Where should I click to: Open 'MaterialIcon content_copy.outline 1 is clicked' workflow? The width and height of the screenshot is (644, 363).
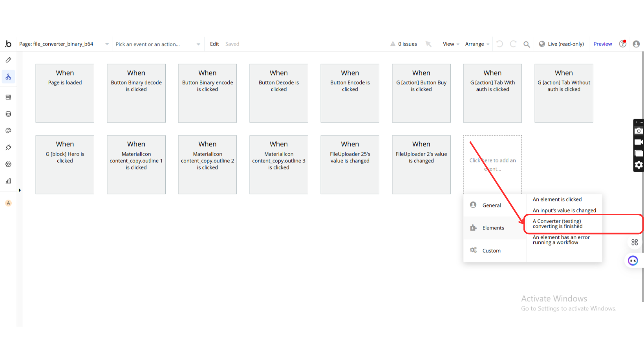[x=136, y=165]
